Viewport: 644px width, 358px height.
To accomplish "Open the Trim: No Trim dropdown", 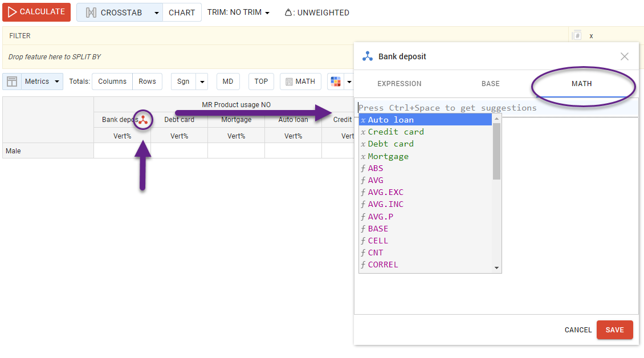I will click(238, 13).
